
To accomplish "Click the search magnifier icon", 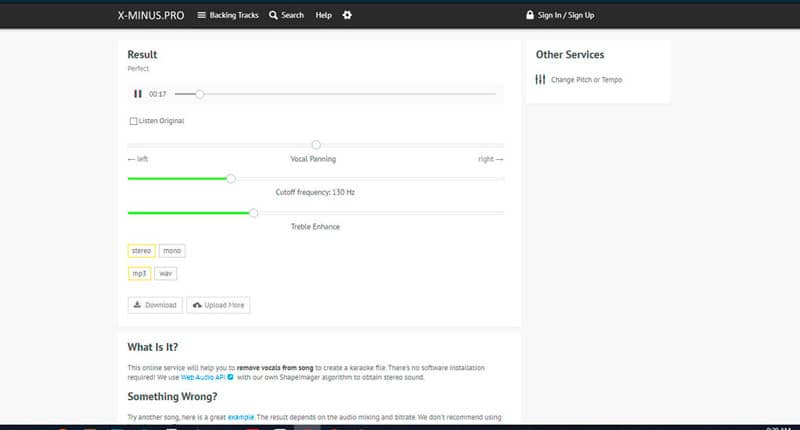I will coord(273,15).
